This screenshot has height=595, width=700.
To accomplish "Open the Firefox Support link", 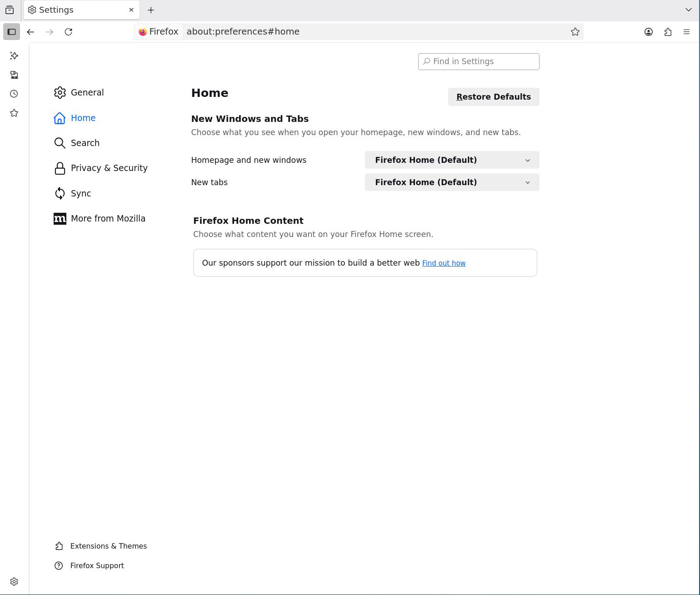I will coord(89,566).
